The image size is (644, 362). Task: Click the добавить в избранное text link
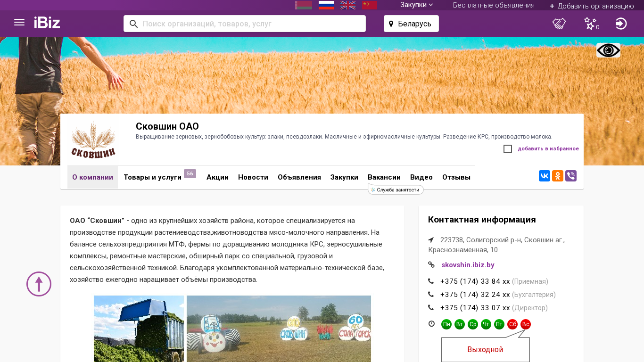click(x=548, y=149)
